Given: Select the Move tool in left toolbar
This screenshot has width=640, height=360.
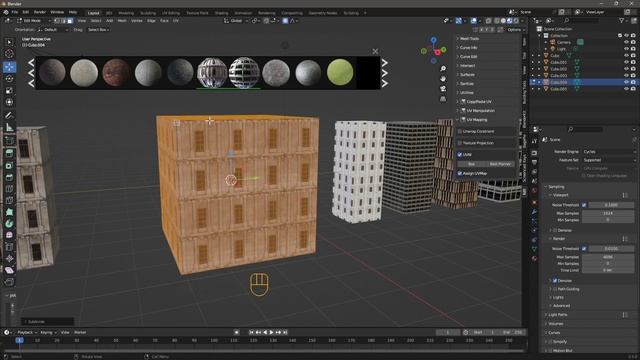Looking at the screenshot, I should click(x=9, y=67).
